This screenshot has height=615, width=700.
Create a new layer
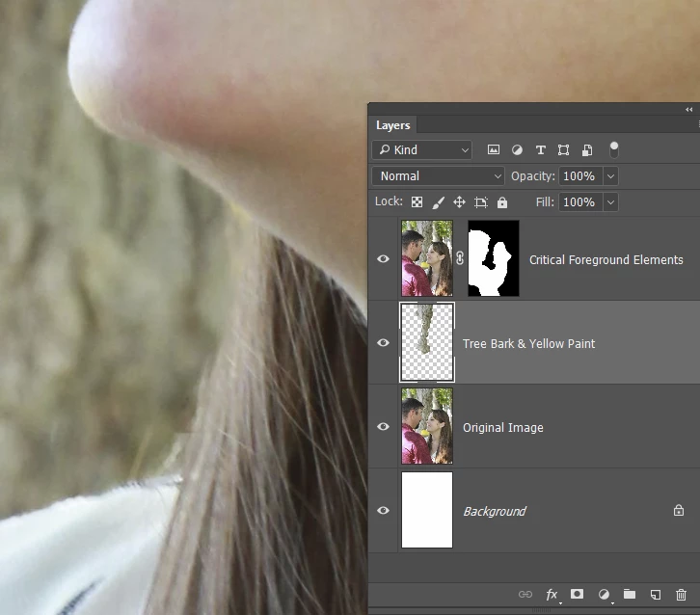tap(656, 595)
